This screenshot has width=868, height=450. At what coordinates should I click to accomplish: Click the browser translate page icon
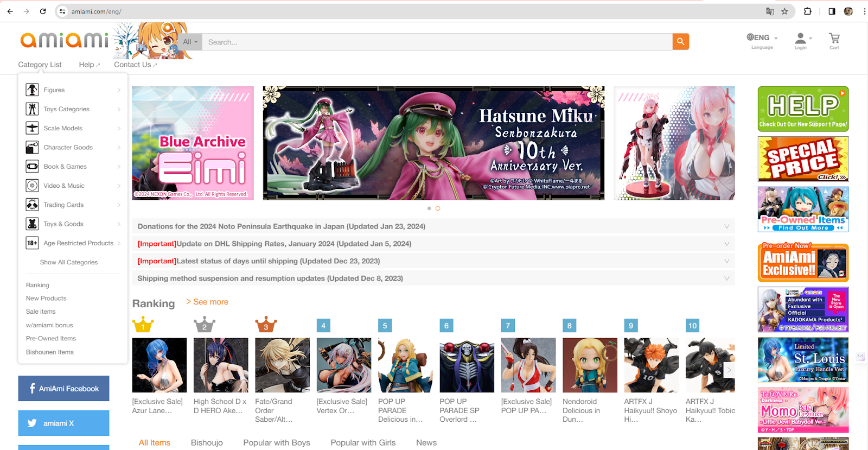(769, 11)
